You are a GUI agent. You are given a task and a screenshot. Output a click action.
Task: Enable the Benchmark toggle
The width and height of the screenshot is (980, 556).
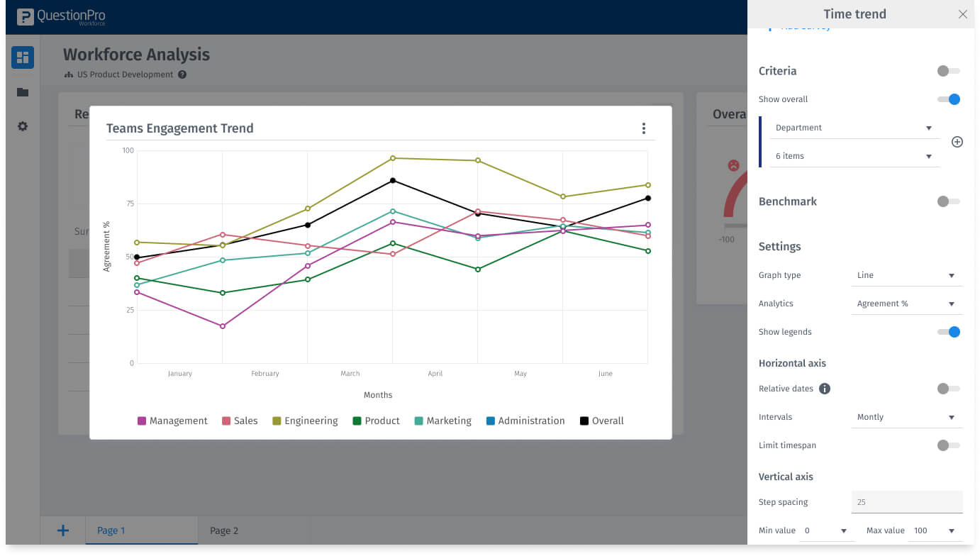948,201
